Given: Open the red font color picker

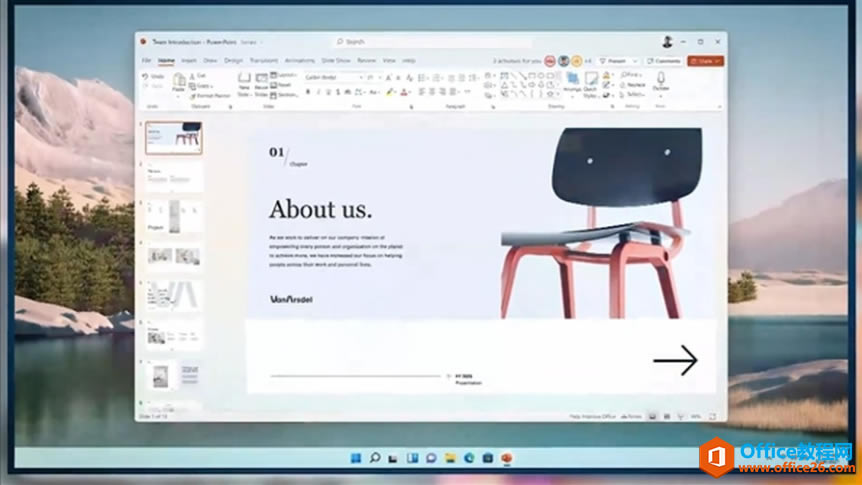Looking at the screenshot, I should click(405, 92).
